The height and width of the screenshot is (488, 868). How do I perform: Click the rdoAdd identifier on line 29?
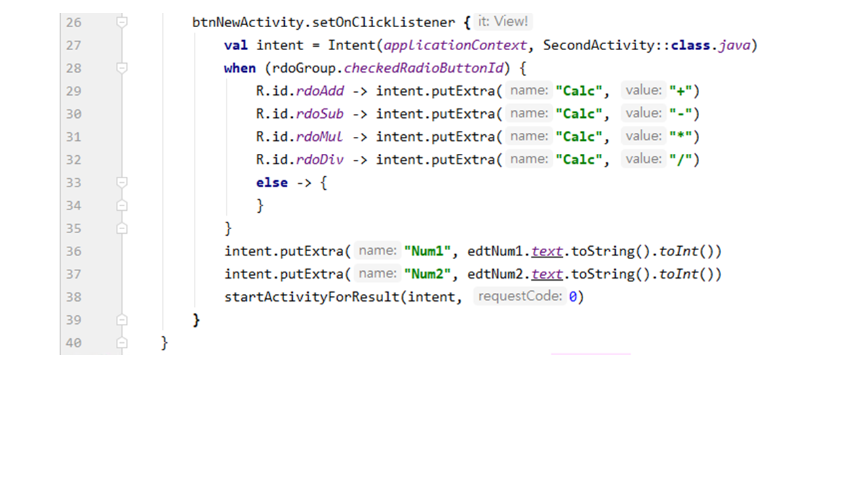[320, 91]
